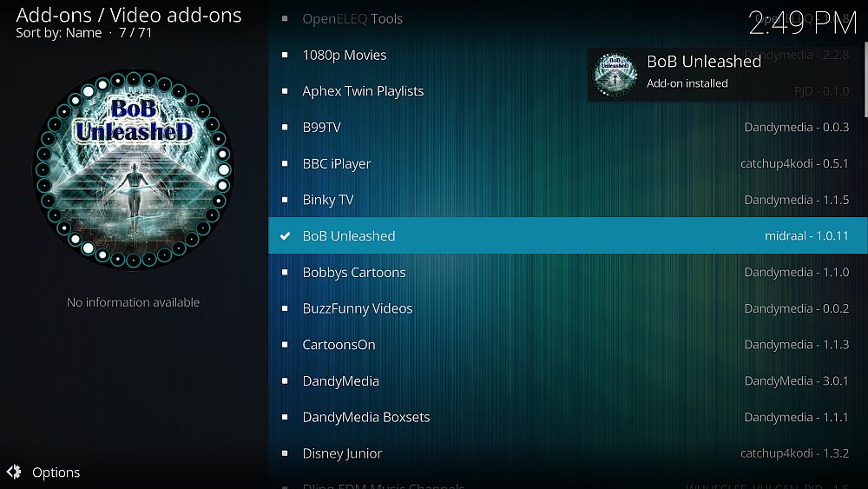
Task: Click the bullet icon beside DandyMedia Boxsets
Action: click(x=285, y=417)
